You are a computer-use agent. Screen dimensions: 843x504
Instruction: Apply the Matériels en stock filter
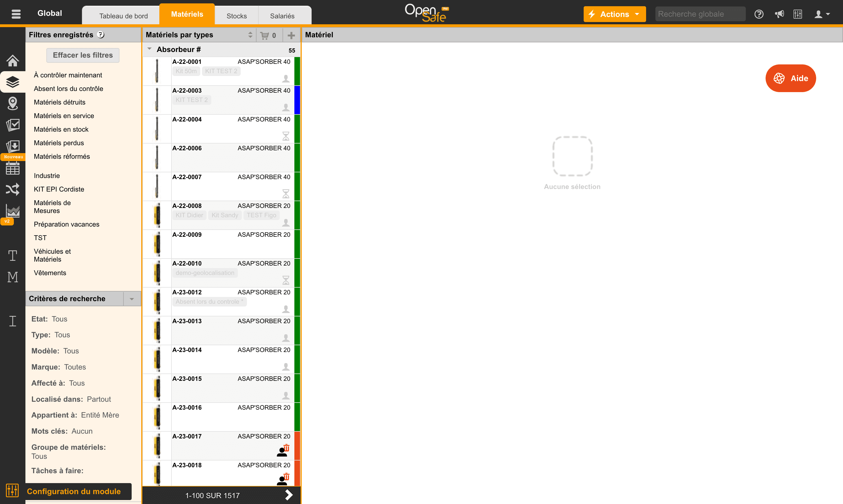(61, 129)
